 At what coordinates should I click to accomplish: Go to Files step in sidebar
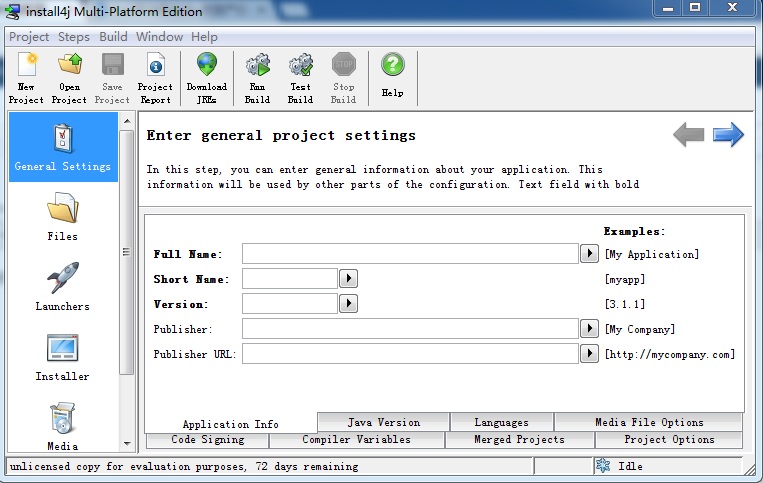pos(62,216)
